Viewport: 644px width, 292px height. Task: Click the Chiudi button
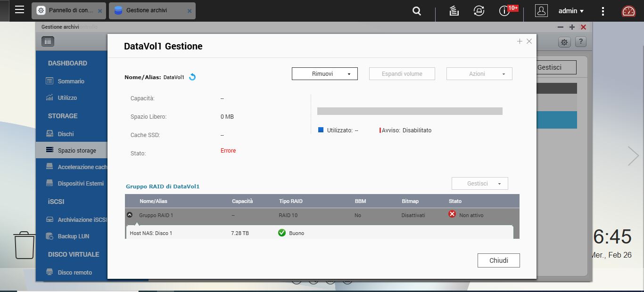498,260
